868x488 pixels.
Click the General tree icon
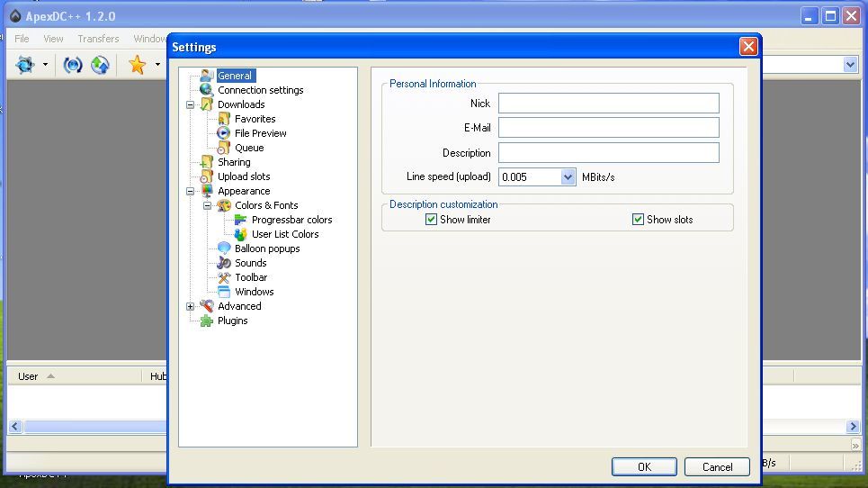(207, 76)
